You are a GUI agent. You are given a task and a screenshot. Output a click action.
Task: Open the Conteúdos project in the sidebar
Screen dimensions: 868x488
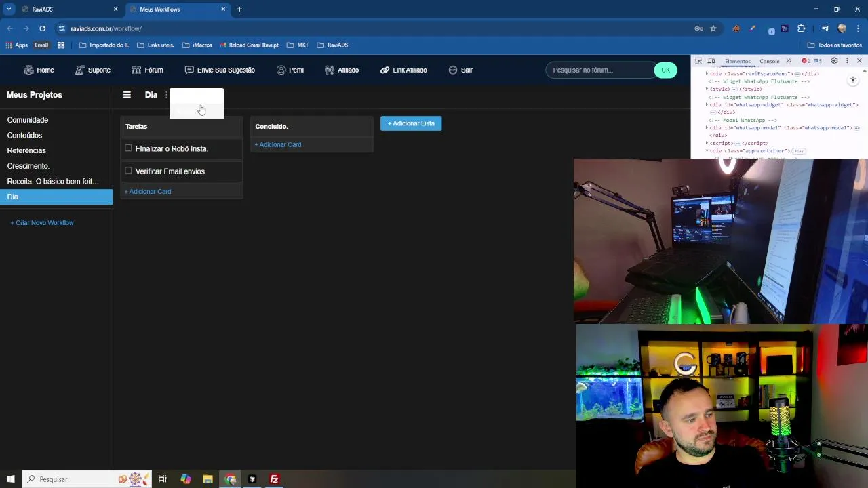click(x=56, y=136)
